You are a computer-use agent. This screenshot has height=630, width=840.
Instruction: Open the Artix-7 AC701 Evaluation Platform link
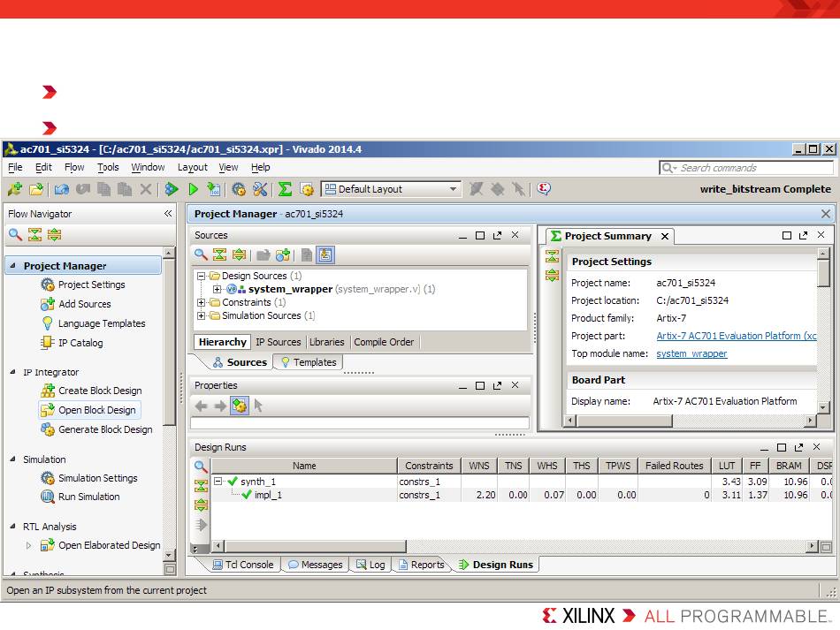737,336
